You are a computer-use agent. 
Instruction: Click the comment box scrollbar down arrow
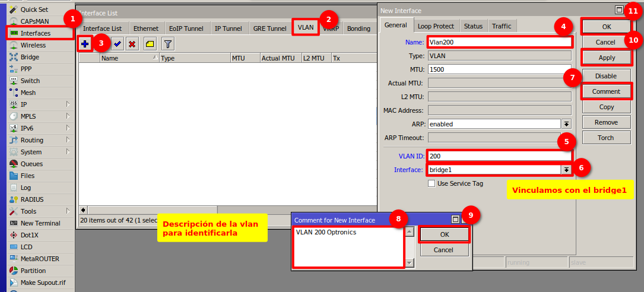(409, 262)
